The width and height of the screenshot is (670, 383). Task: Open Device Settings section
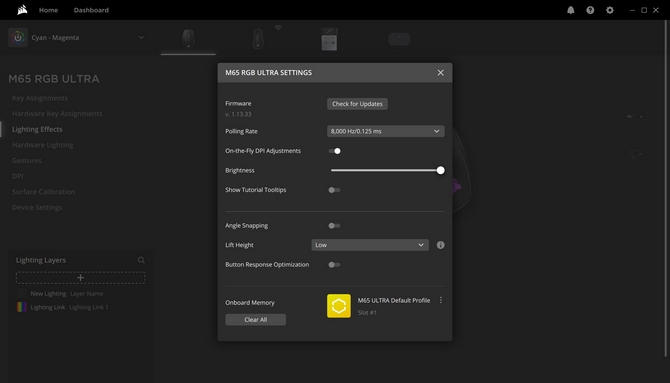(37, 207)
